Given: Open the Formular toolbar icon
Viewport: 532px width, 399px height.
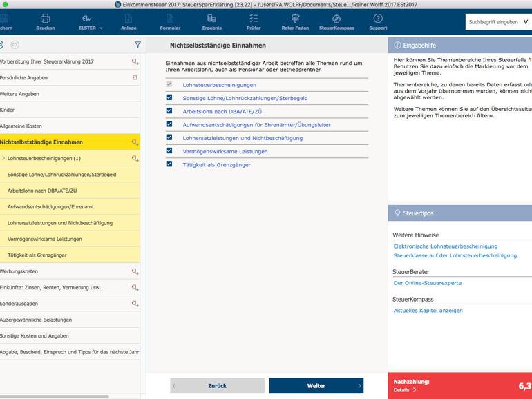Looking at the screenshot, I should pos(170,19).
